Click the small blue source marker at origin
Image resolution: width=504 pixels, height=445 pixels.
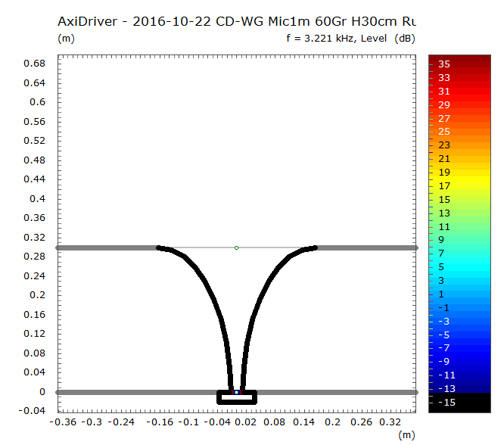[237, 392]
